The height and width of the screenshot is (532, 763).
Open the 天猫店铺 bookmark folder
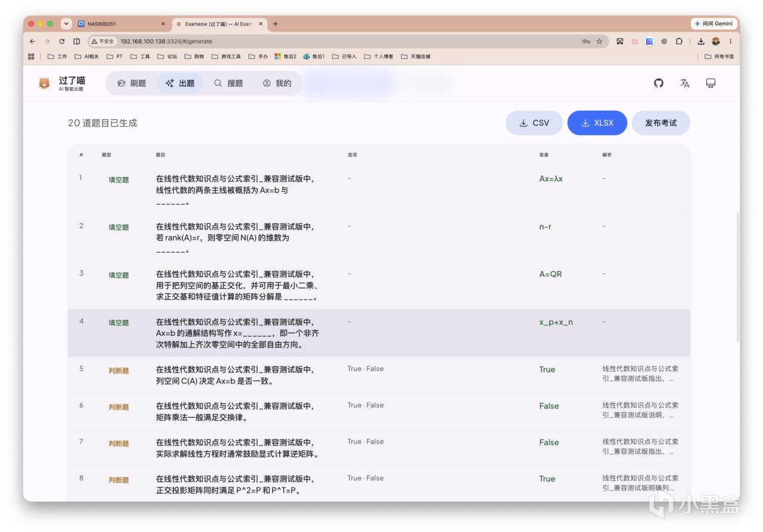click(x=415, y=57)
